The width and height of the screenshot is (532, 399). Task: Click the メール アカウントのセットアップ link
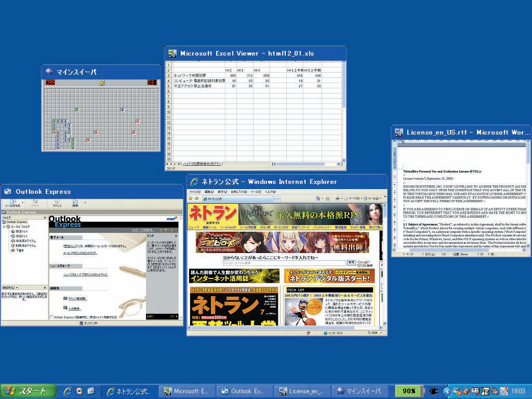pyautogui.click(x=80, y=253)
